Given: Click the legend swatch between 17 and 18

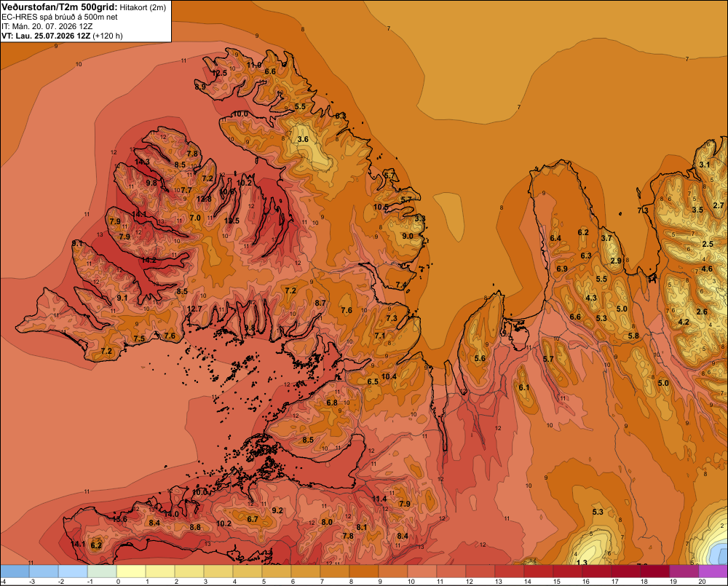Looking at the screenshot, I should (x=626, y=571).
